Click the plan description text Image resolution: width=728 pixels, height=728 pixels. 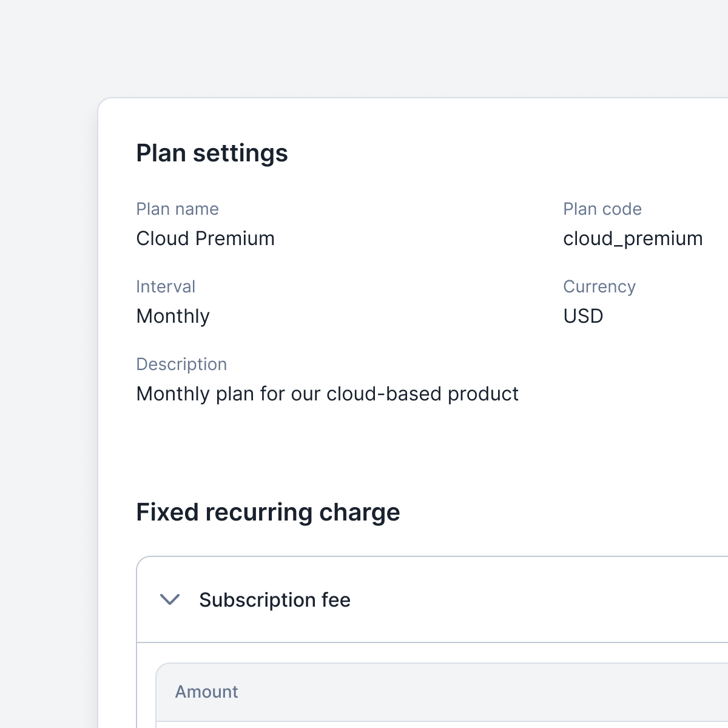[x=327, y=394]
